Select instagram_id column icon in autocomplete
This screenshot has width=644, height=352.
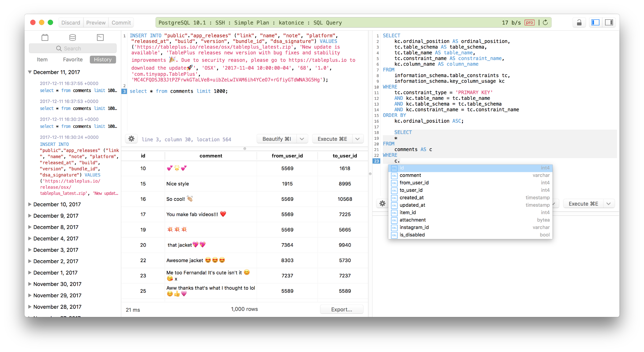click(x=394, y=227)
